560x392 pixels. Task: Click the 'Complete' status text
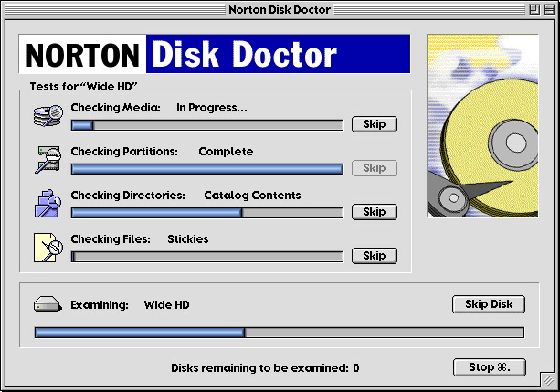(226, 152)
